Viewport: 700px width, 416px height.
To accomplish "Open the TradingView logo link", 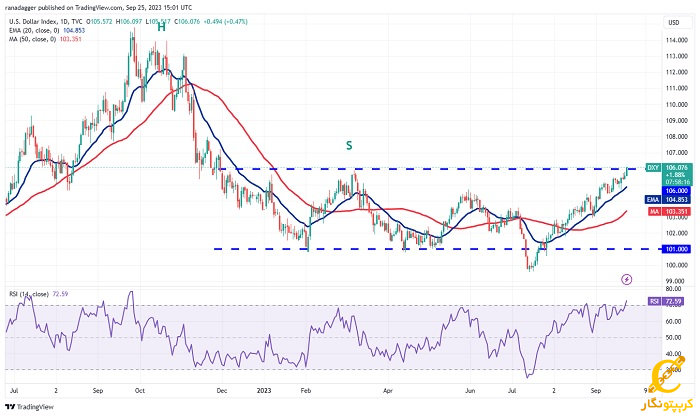I will coord(29,407).
